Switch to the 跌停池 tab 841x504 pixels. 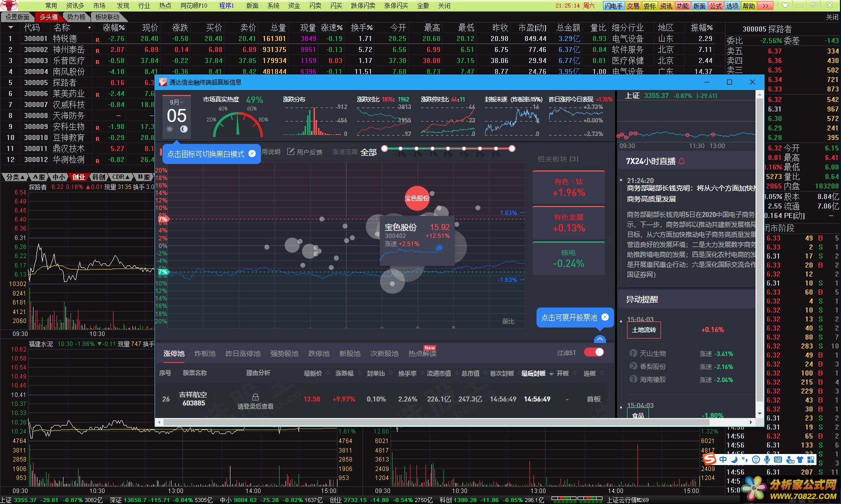click(319, 353)
